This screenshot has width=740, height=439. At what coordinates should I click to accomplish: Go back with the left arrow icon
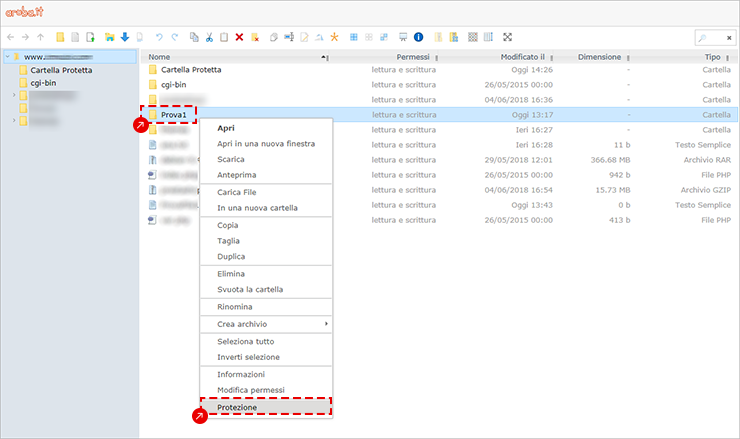pyautogui.click(x=10, y=37)
